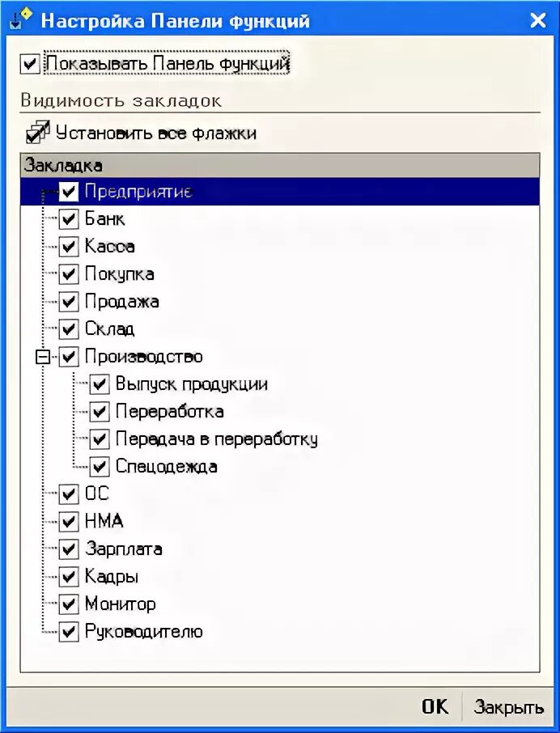Viewport: 560px width, 733px height.
Task: Select the Зарплата entry in list
Action: (x=123, y=549)
